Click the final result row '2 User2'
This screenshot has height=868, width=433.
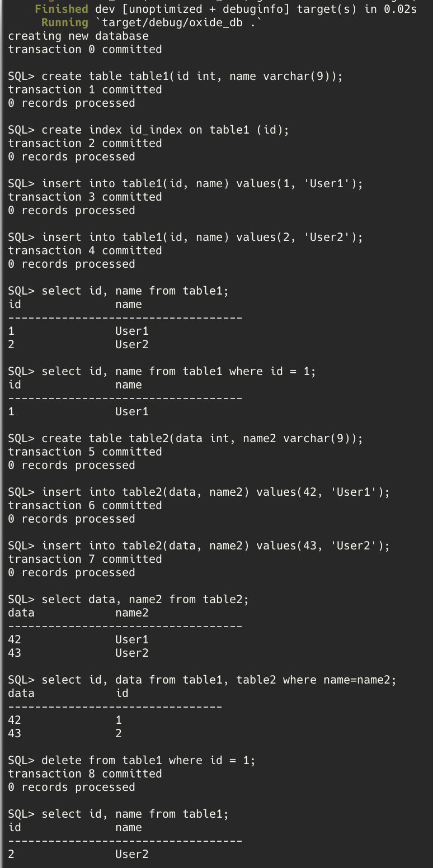point(78,854)
